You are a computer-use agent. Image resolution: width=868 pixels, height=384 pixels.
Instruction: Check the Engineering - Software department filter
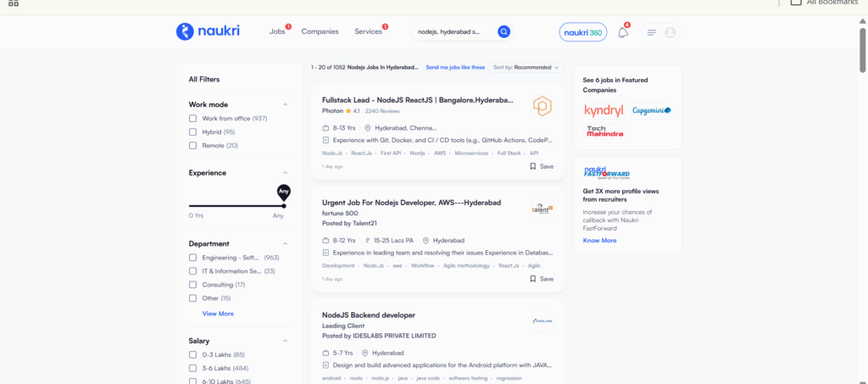pos(192,258)
